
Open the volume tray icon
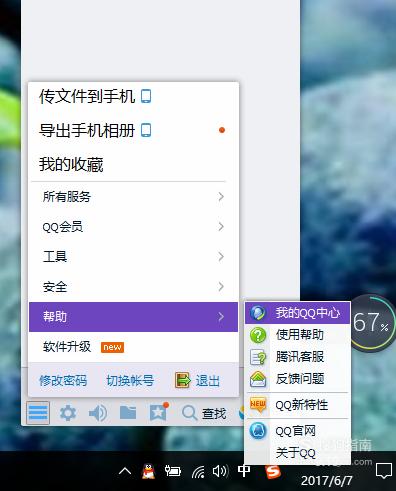click(x=220, y=471)
